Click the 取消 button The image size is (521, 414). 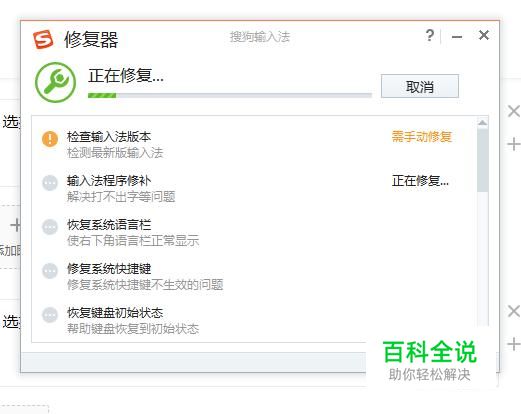[x=420, y=86]
